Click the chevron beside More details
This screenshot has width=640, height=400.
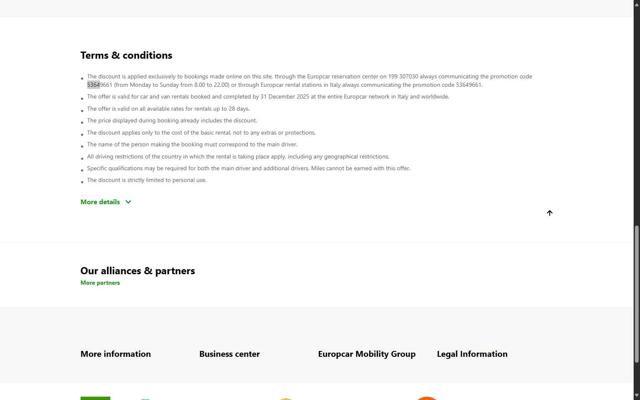pyautogui.click(x=128, y=202)
